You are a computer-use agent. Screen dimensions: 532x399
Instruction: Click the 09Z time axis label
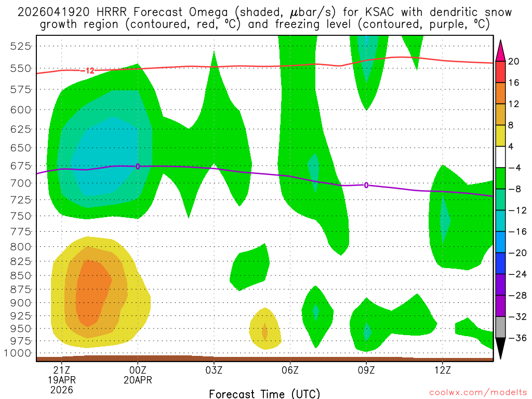pyautogui.click(x=366, y=370)
